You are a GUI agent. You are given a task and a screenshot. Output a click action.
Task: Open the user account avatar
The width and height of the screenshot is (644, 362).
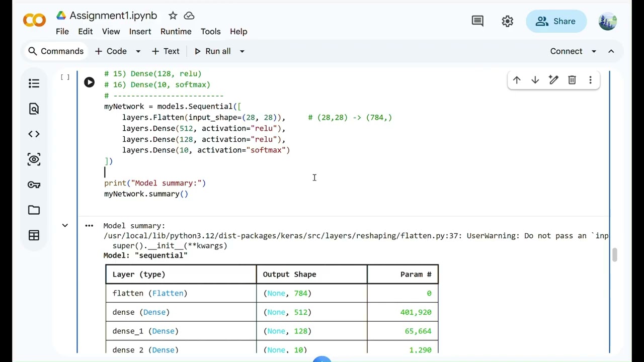point(608,21)
